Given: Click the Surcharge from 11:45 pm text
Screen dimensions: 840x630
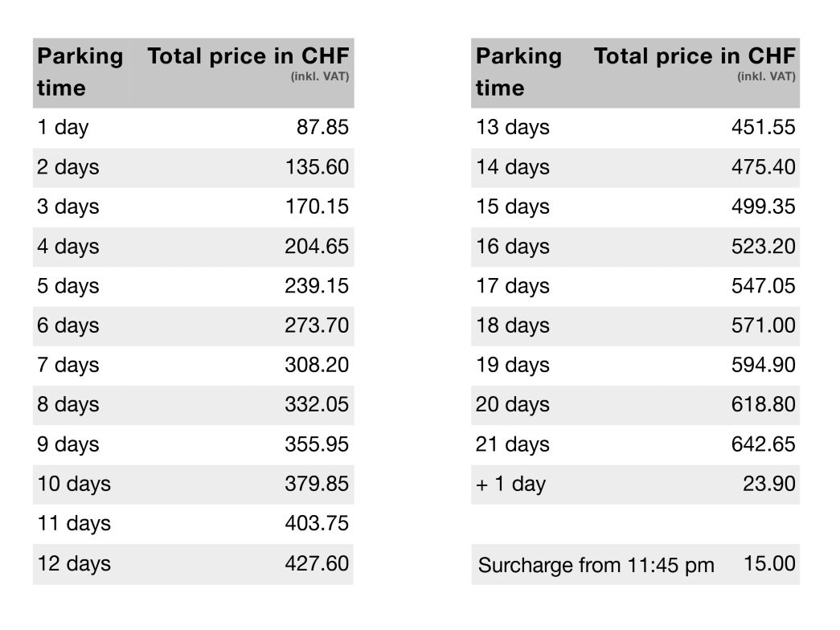Looking at the screenshot, I should (596, 566).
